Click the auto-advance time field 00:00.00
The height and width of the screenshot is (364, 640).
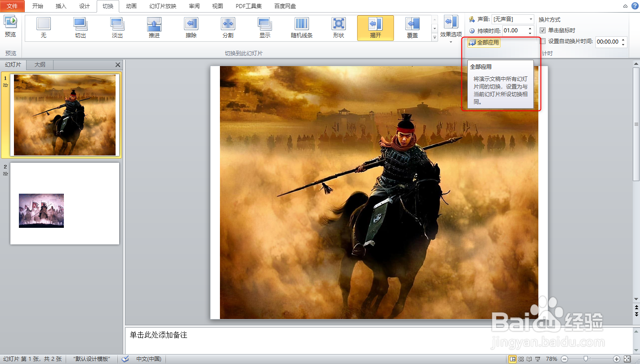(x=608, y=42)
